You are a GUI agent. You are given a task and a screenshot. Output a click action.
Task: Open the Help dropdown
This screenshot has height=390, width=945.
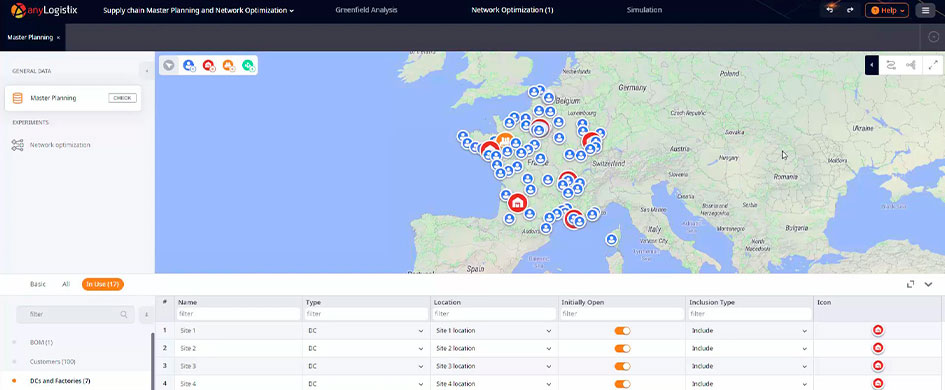coord(887,10)
